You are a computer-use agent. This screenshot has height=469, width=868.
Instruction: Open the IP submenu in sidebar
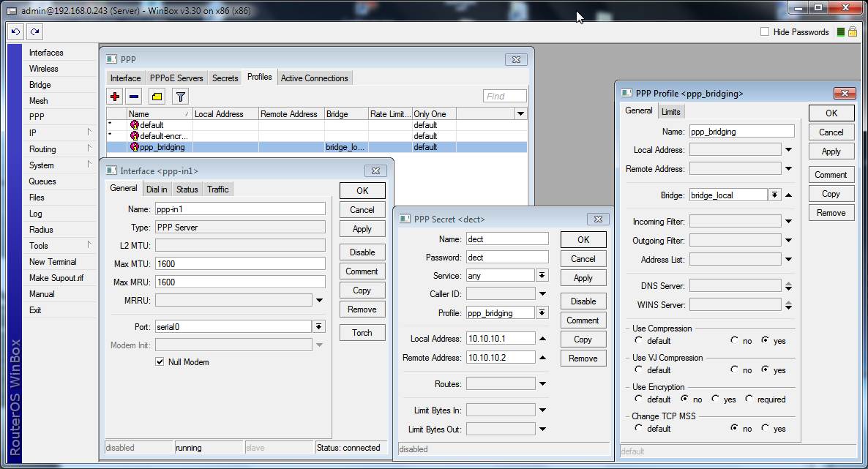coord(33,133)
